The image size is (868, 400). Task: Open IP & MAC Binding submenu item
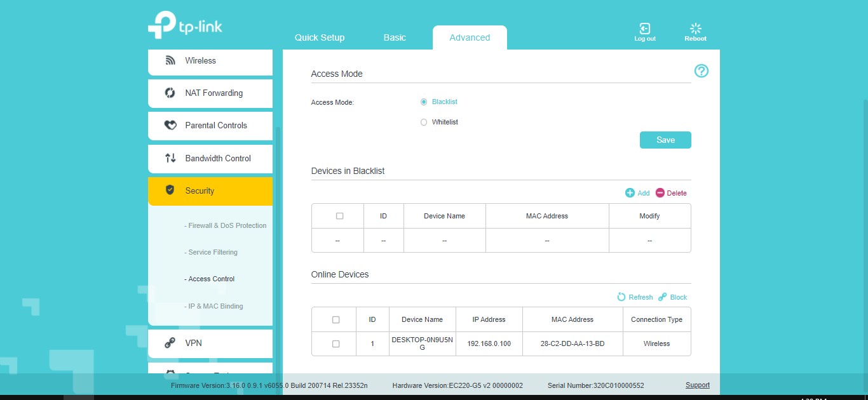(215, 306)
